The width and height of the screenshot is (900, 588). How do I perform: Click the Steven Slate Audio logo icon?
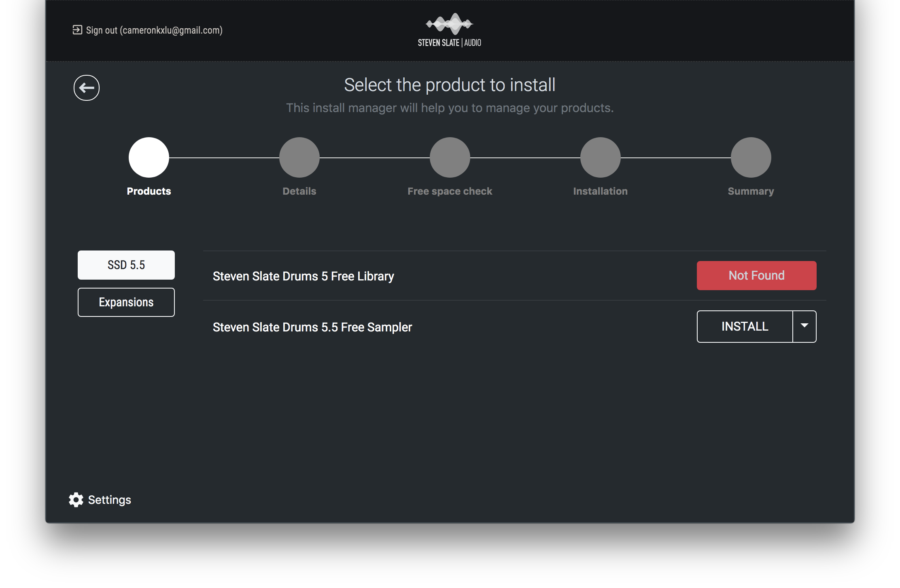tap(450, 25)
